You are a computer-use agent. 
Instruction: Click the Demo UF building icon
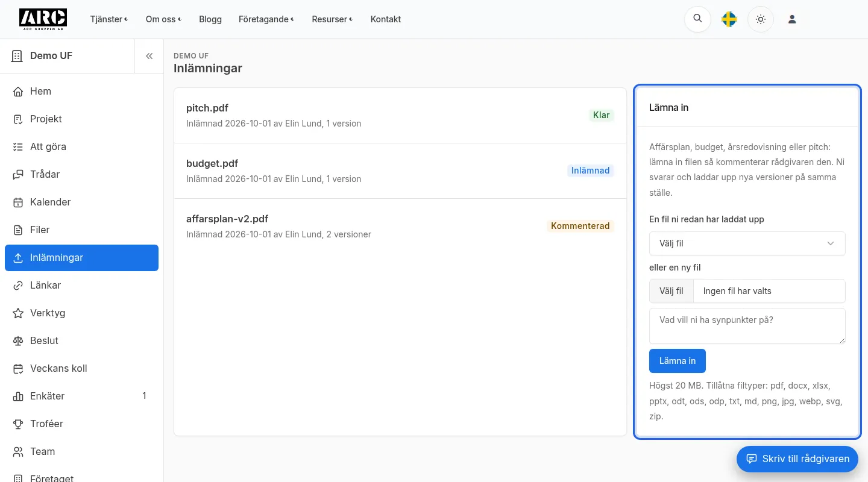point(17,56)
